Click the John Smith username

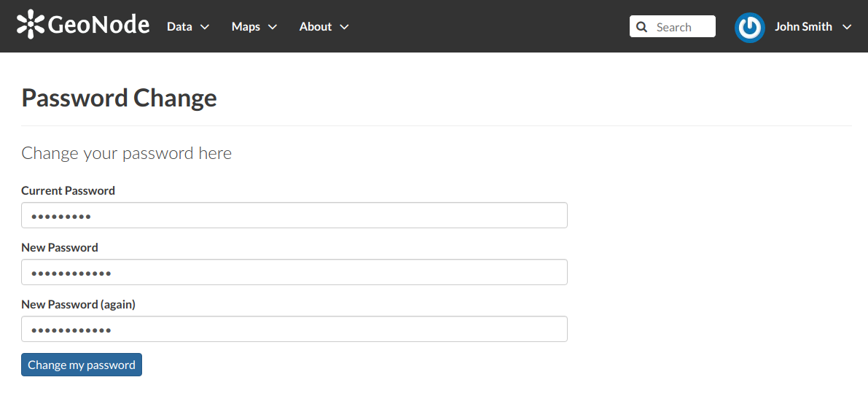[x=803, y=27]
